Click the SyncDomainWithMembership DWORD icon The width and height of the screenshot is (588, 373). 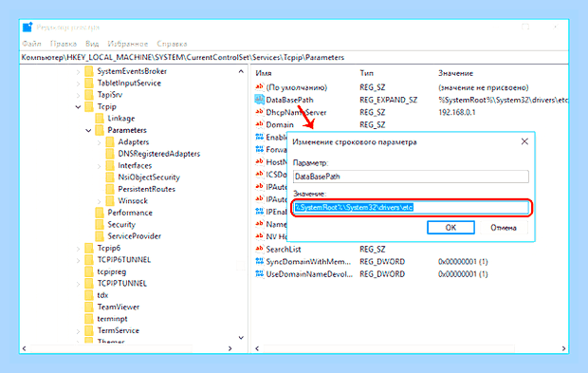tap(259, 261)
